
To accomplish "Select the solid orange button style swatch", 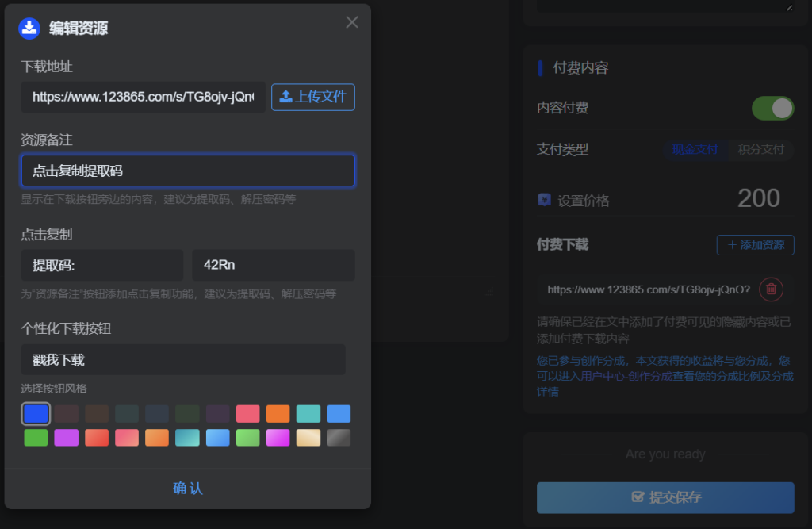I will (278, 414).
